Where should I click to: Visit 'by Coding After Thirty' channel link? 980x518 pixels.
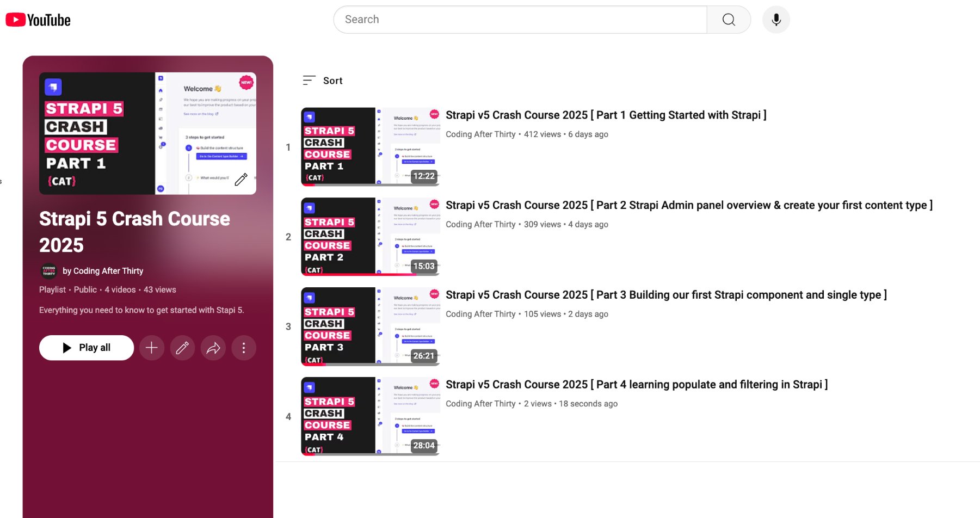103,271
